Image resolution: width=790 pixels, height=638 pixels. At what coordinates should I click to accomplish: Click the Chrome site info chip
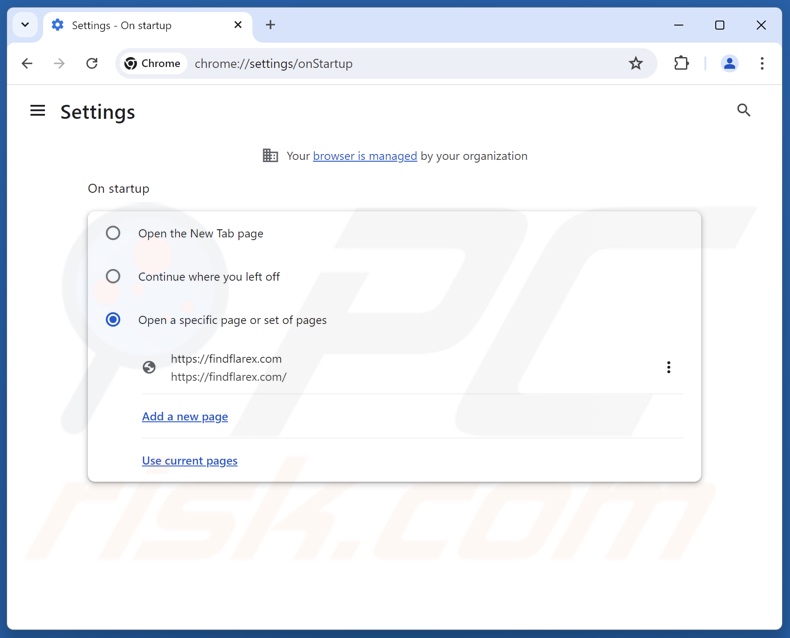pos(152,63)
